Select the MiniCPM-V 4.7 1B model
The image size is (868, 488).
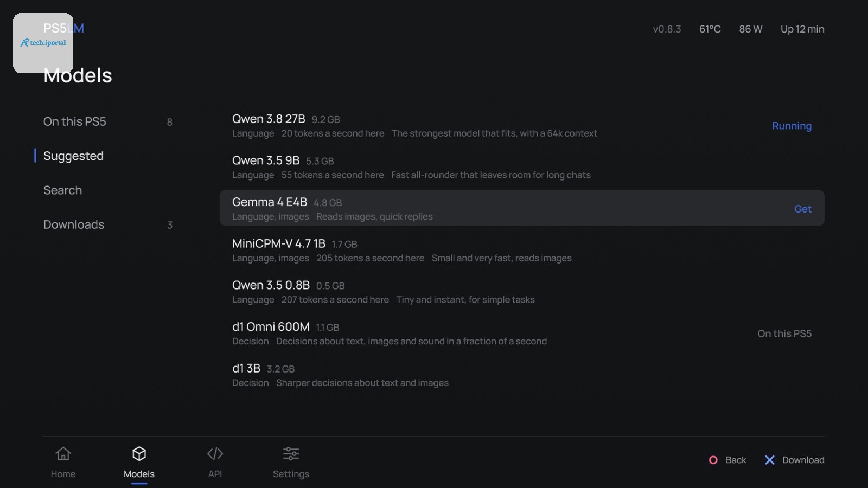(522, 250)
